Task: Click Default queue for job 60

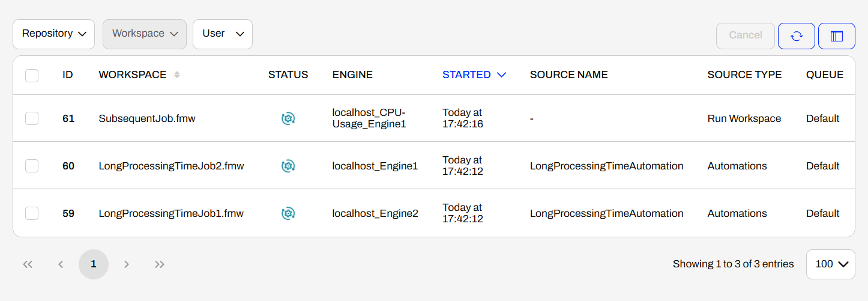Action: pos(823,166)
